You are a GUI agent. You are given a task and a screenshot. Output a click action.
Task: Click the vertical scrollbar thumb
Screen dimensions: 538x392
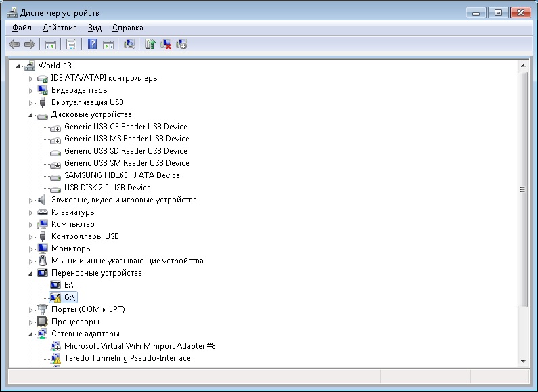pyautogui.click(x=523, y=190)
